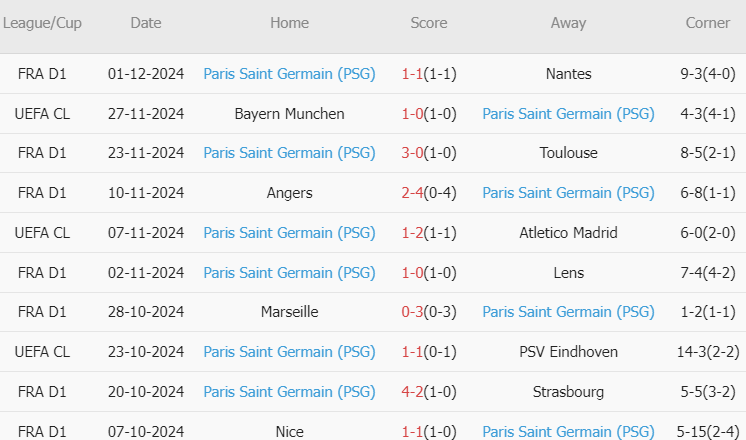The height and width of the screenshot is (440, 746).
Task: Click the Corner column header
Action: coord(707,23)
